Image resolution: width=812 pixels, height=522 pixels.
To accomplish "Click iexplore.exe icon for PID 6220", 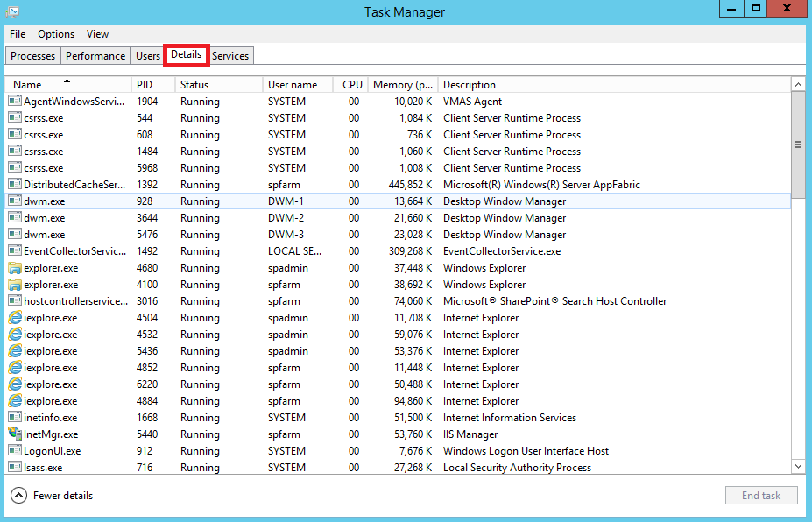I will pos(15,384).
